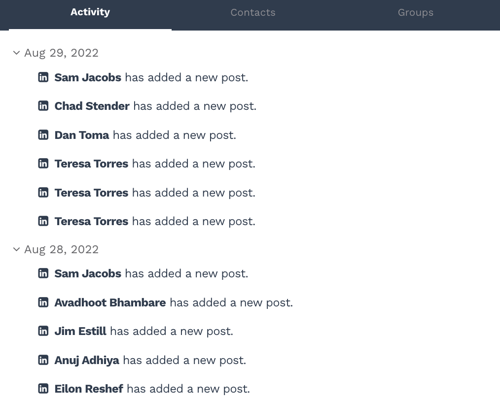Open Eilon Reshef's name link
This screenshot has height=401, width=500.
[x=89, y=389]
